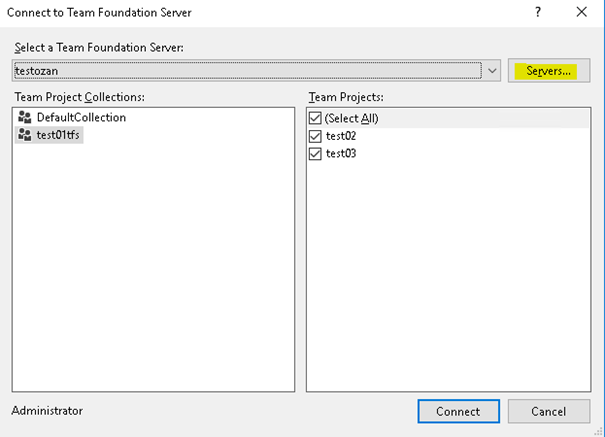Click the test02 project name text

coord(341,136)
